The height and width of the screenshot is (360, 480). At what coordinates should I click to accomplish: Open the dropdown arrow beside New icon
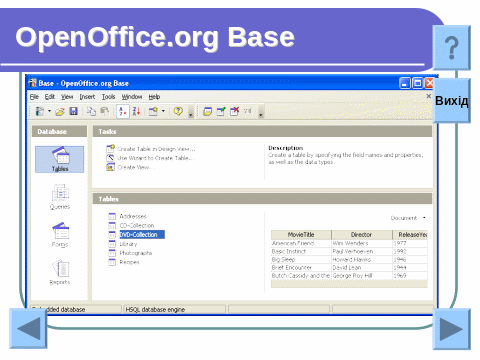[x=49, y=111]
